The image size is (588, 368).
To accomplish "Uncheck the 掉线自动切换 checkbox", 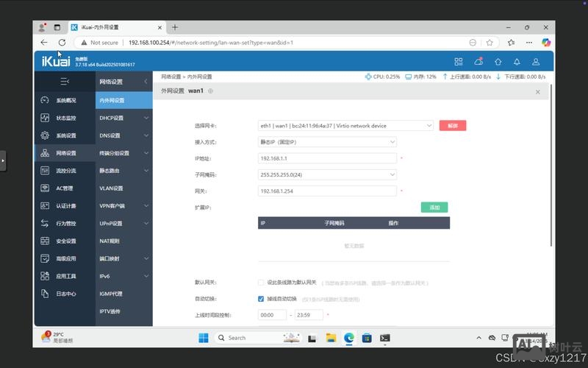I will (x=261, y=299).
